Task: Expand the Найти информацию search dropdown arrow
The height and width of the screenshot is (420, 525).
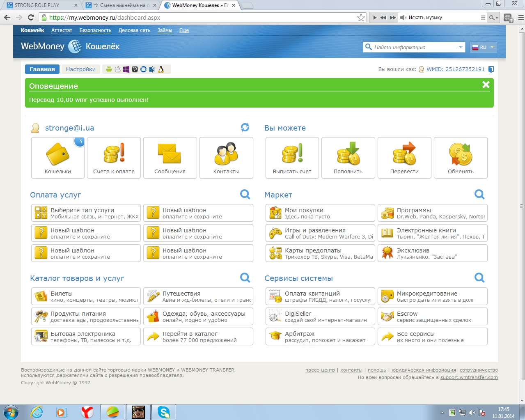Action: pos(461,47)
